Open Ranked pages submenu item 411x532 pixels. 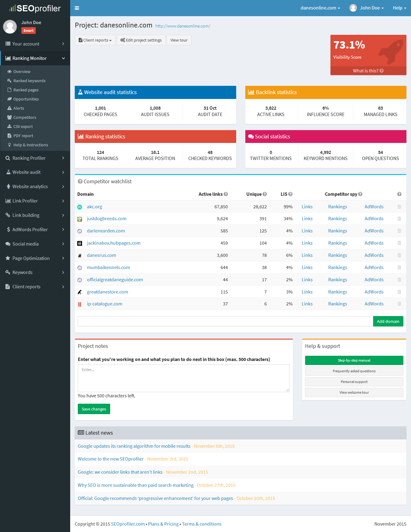[x=26, y=90]
